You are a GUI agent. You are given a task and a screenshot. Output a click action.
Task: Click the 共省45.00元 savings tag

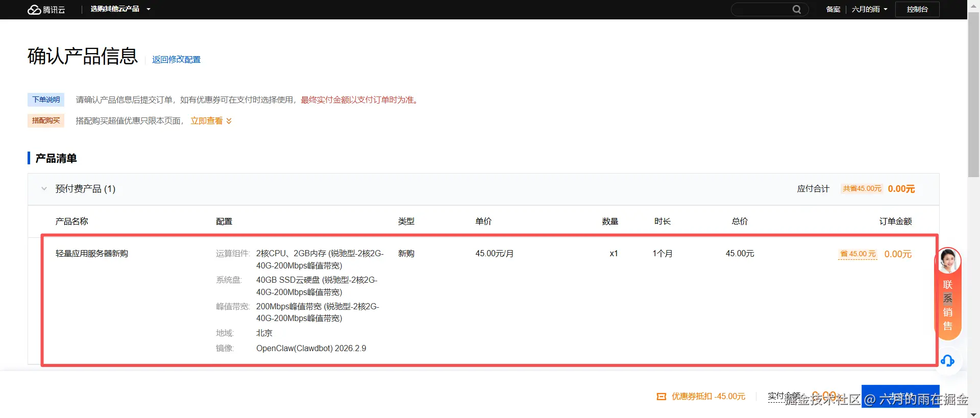coord(862,189)
